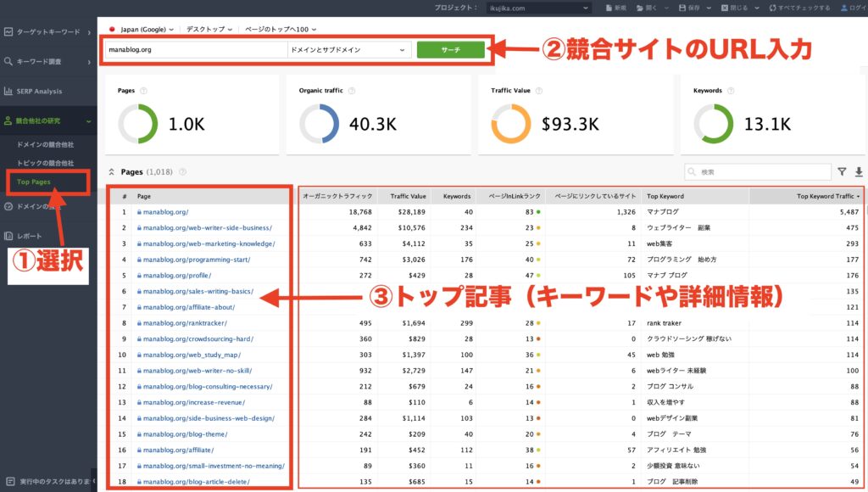This screenshot has width=868, height=492.
Task: Sort by Page column header
Action: pos(144,196)
